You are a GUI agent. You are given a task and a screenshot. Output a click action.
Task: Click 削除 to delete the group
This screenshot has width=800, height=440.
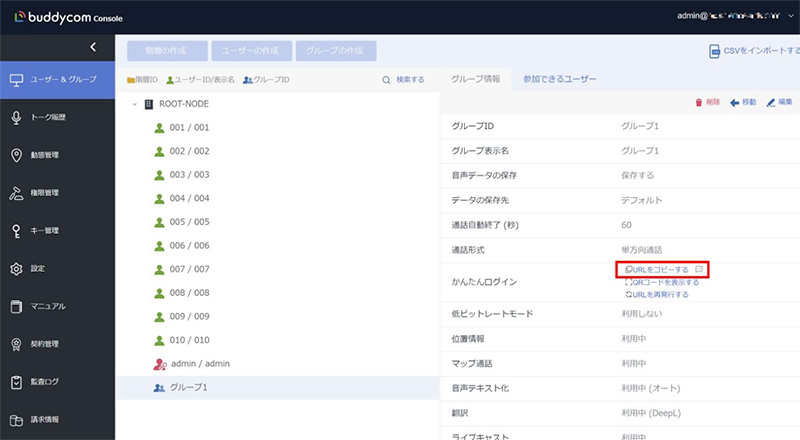click(x=707, y=102)
